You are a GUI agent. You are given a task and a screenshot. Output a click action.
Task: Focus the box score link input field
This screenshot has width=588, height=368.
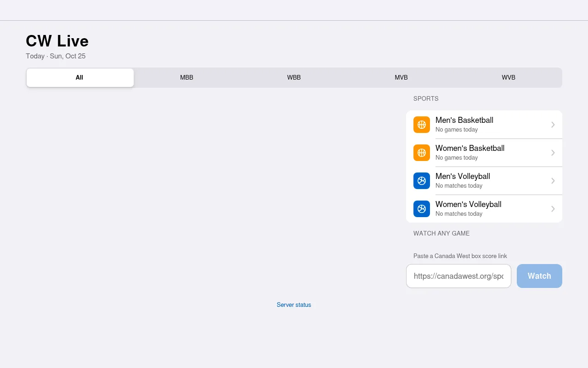458,276
